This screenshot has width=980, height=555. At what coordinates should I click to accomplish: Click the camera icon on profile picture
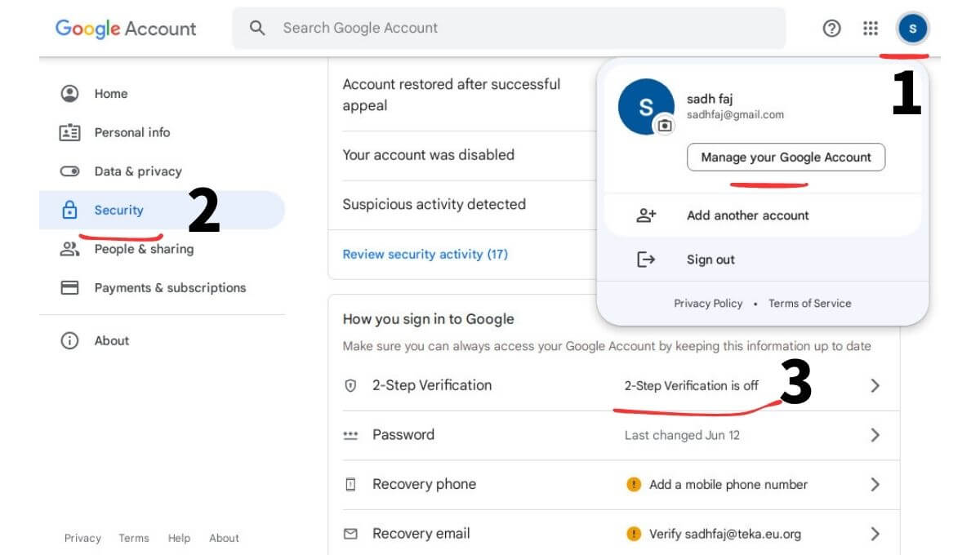(x=666, y=126)
